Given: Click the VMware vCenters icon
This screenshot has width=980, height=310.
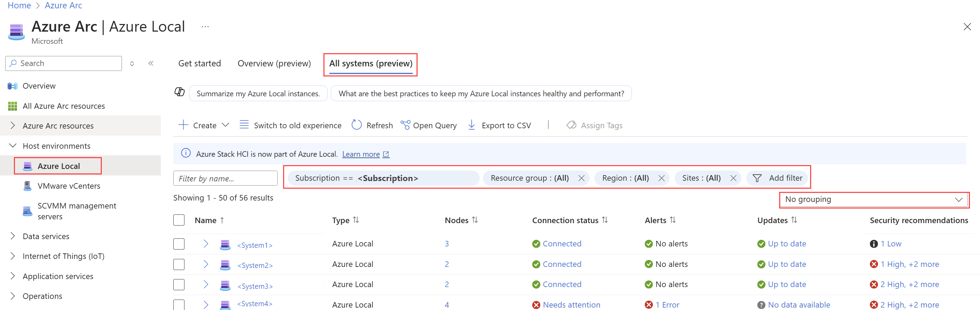Looking at the screenshot, I should click(x=27, y=186).
